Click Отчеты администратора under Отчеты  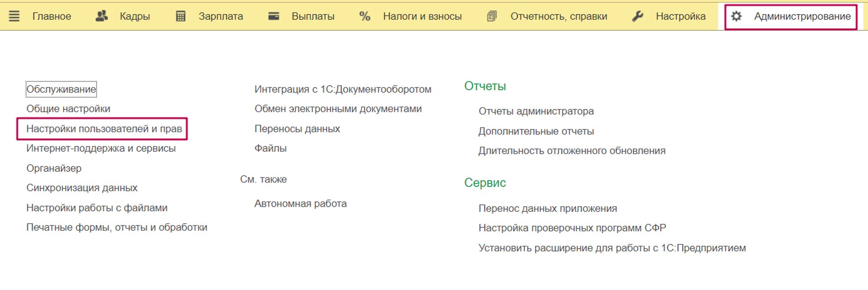pos(536,112)
